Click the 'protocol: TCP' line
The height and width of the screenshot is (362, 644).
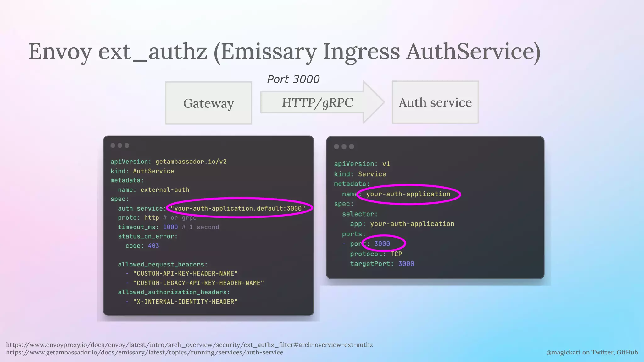(376, 254)
